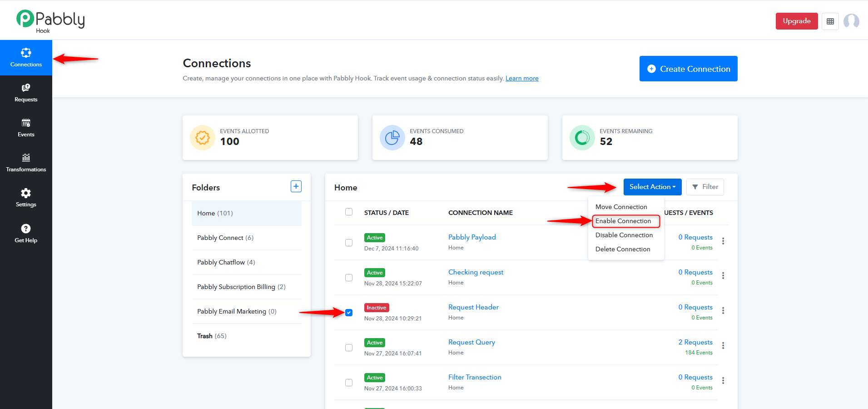Viewport: 868px width, 409px height.
Task: Click the Active badge on Pabbly Payload
Action: pos(375,238)
